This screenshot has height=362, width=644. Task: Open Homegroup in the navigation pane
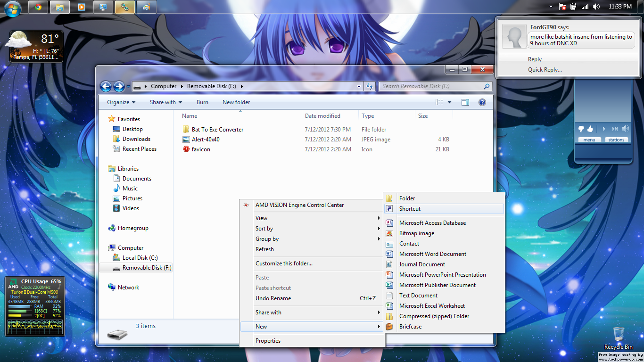(133, 228)
